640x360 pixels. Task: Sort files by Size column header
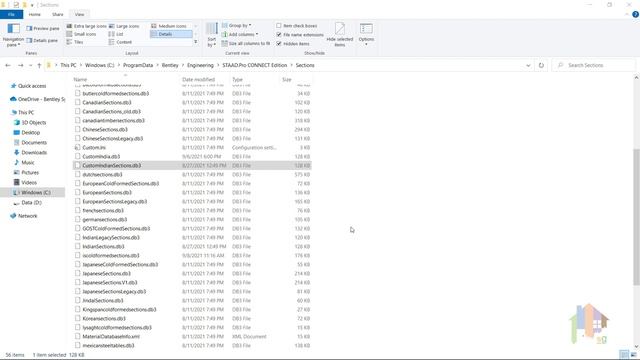295,79
